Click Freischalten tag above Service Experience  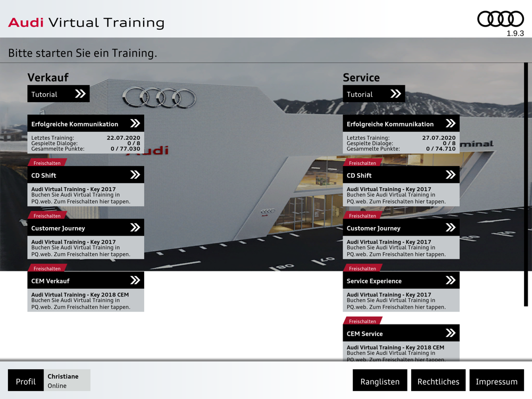pyautogui.click(x=363, y=268)
